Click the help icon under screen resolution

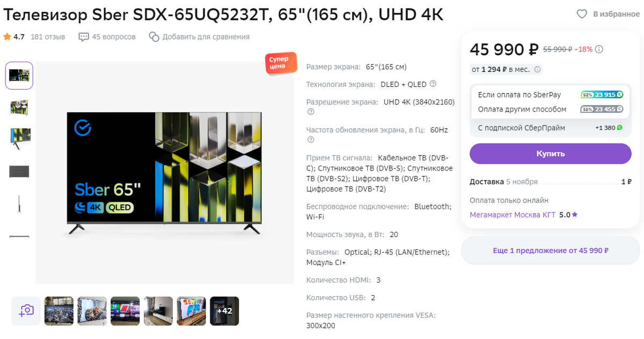[x=310, y=112]
